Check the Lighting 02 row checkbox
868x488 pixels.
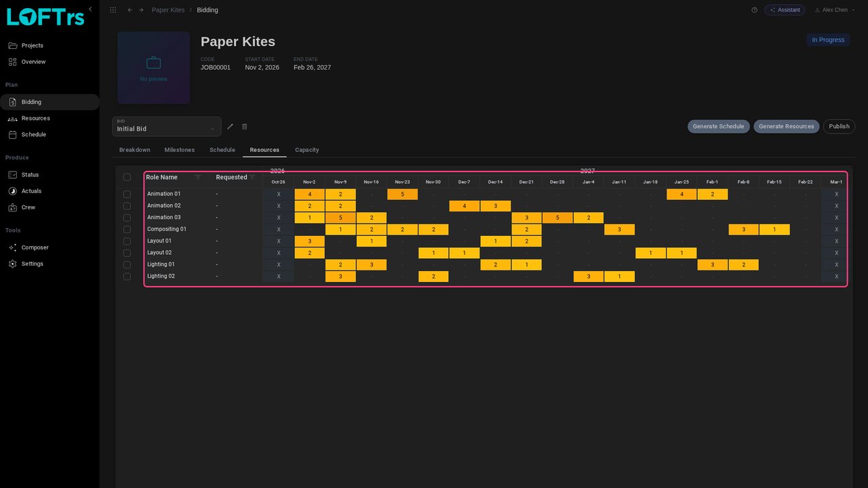coord(127,277)
